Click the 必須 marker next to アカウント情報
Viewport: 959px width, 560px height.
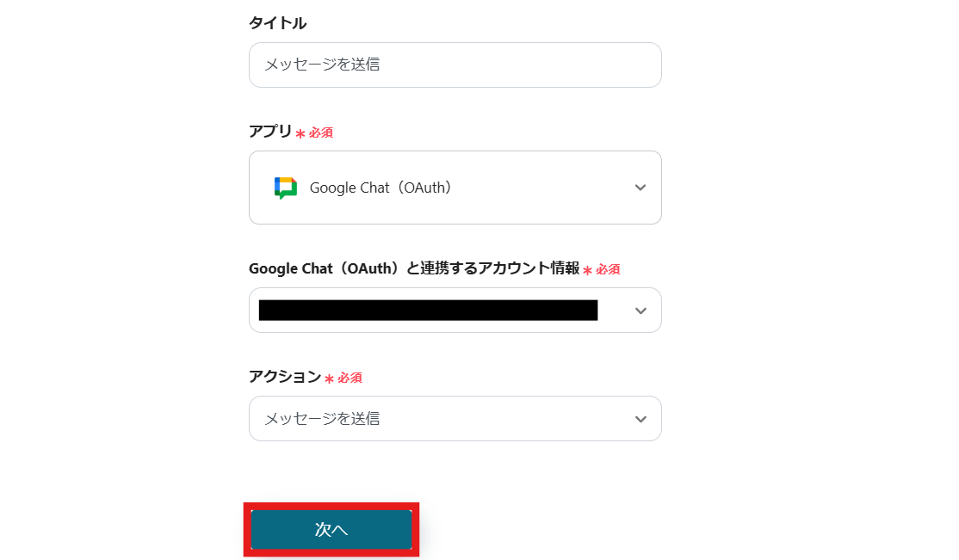608,270
